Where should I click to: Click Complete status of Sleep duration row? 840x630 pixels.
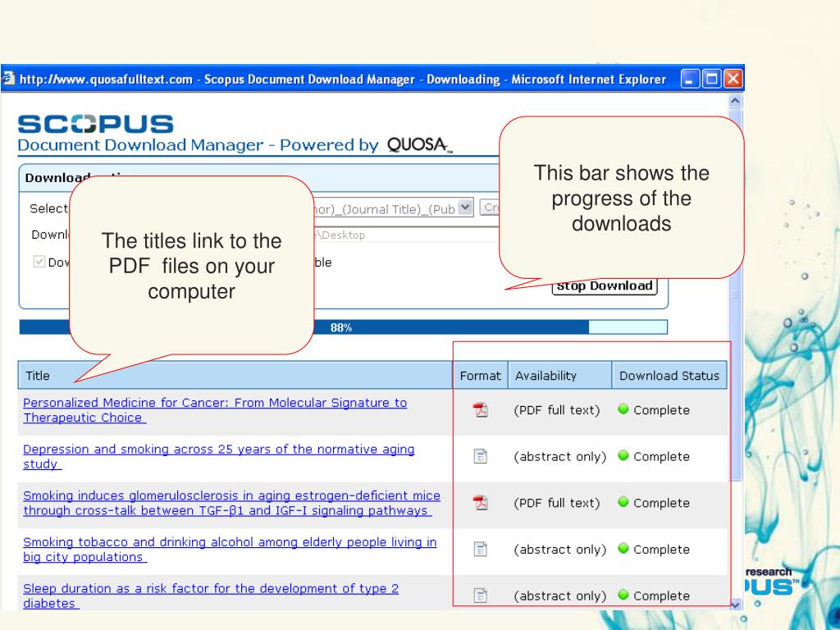tap(662, 596)
